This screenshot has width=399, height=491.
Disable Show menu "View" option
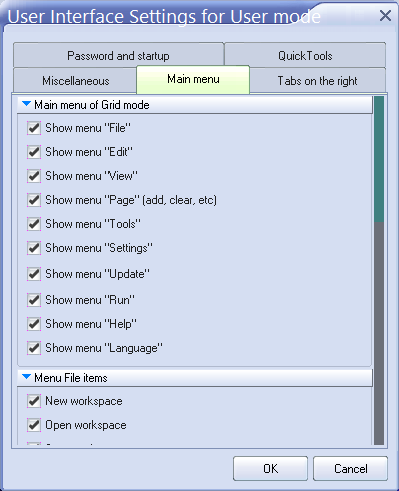(34, 176)
